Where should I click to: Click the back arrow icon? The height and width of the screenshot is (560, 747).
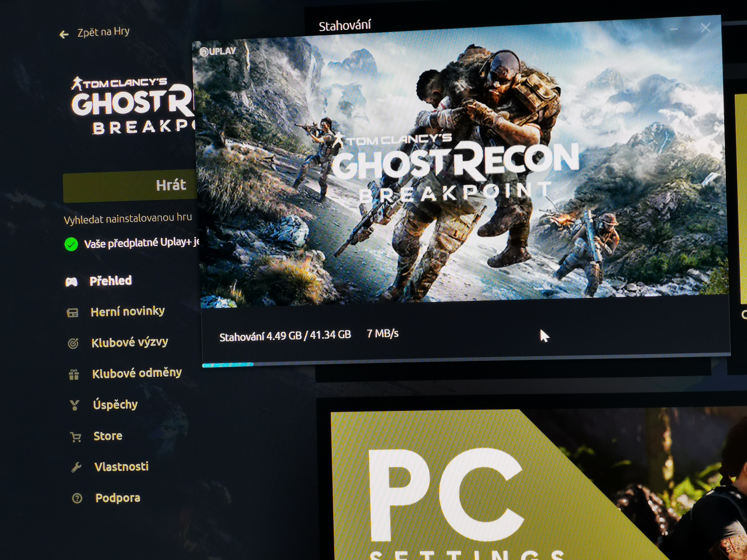point(64,34)
